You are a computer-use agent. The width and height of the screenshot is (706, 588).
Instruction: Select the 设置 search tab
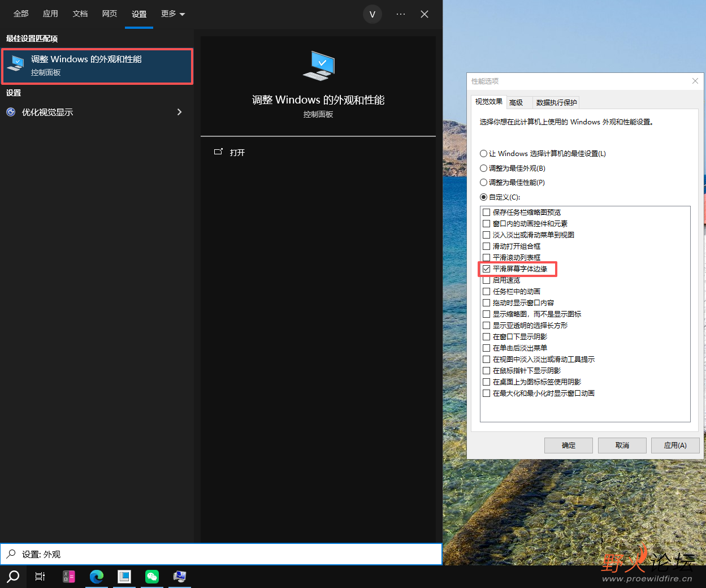coord(139,14)
